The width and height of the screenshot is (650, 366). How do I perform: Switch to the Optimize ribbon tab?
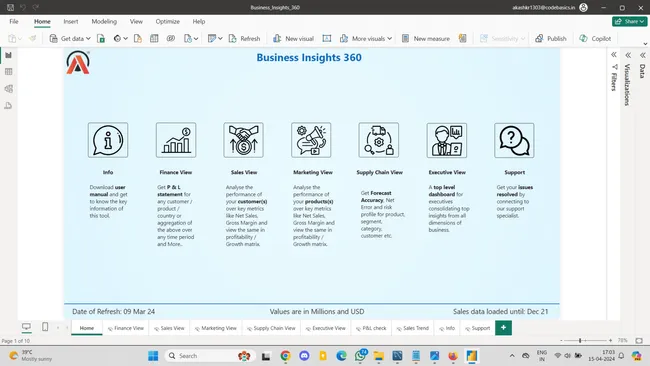pyautogui.click(x=167, y=22)
